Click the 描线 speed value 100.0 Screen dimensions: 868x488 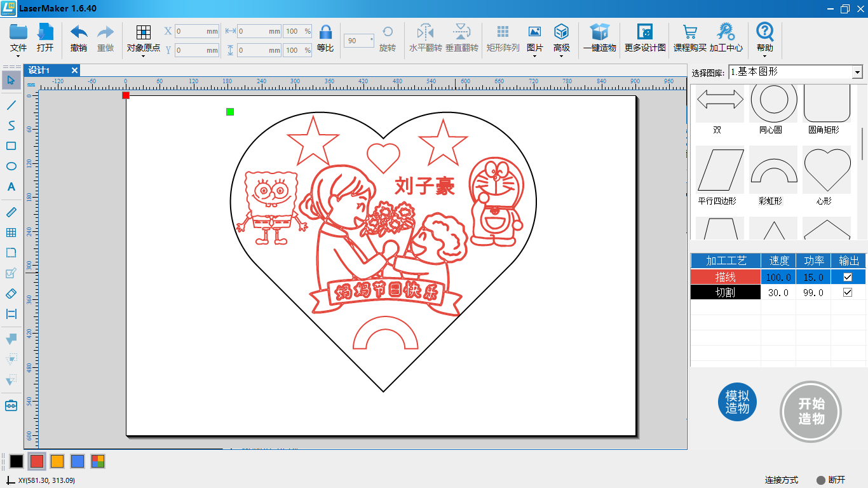click(x=778, y=277)
